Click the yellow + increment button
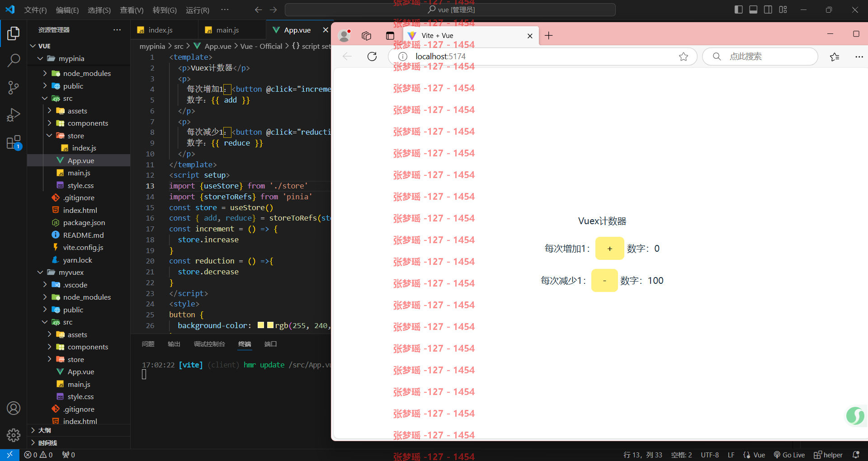Screen dimensions: 868x461 [x=610, y=249]
